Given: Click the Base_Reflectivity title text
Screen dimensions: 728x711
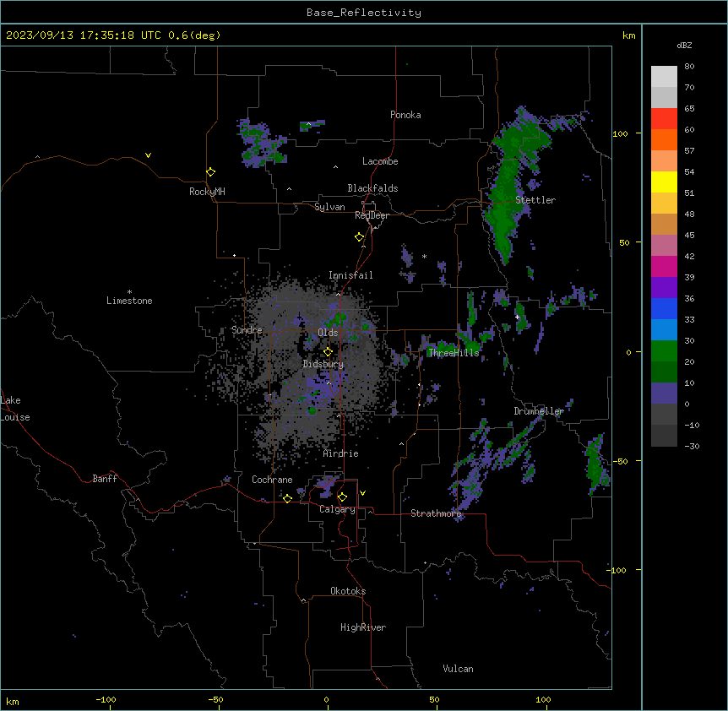Looking at the screenshot, I should click(x=364, y=13).
